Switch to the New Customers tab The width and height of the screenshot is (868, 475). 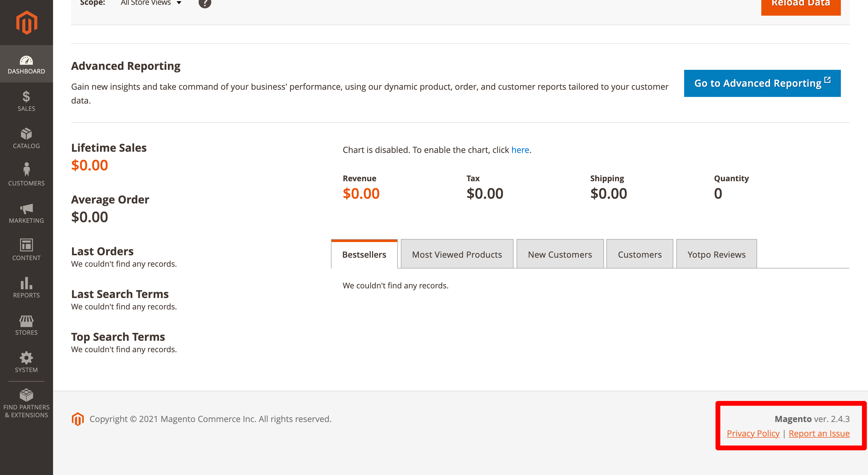coord(560,254)
